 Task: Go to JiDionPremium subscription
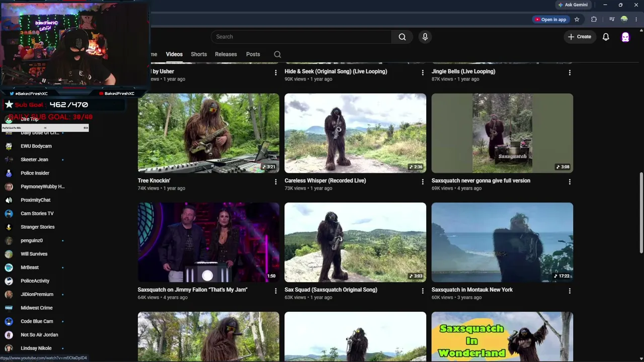pos(37,295)
